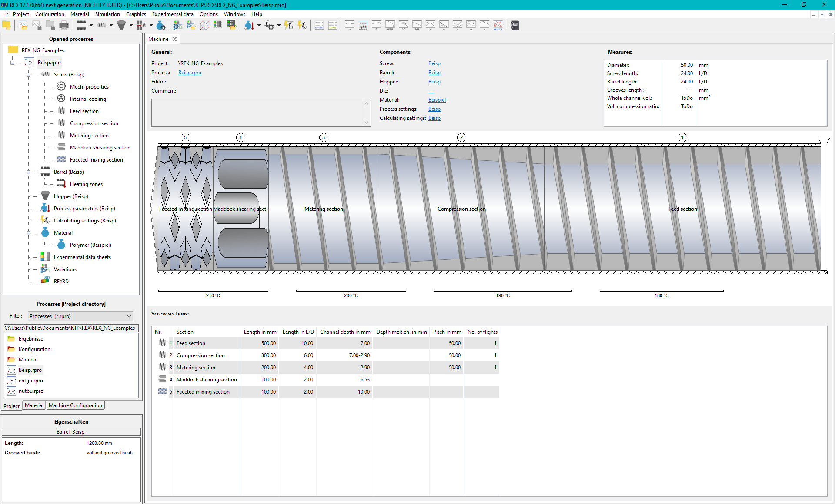The image size is (835, 504).
Task: Click the temperature graph icon labeled °C
Action: [404, 25]
